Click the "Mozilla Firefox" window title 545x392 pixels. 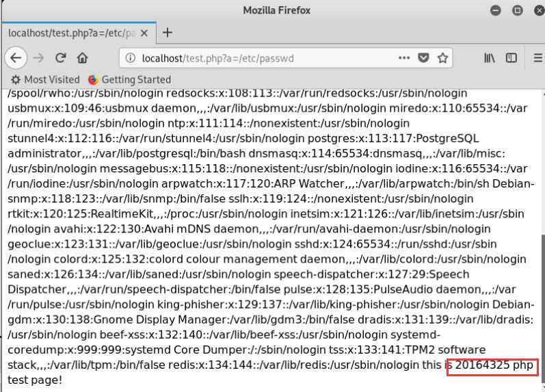(x=277, y=10)
